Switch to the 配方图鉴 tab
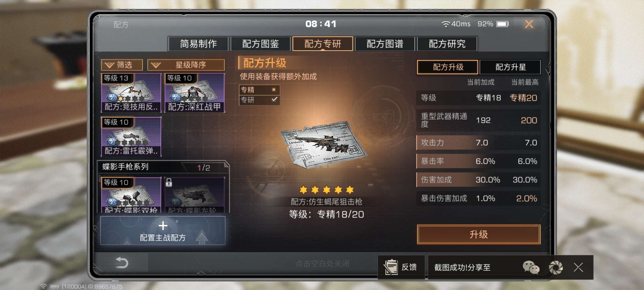 [260, 44]
